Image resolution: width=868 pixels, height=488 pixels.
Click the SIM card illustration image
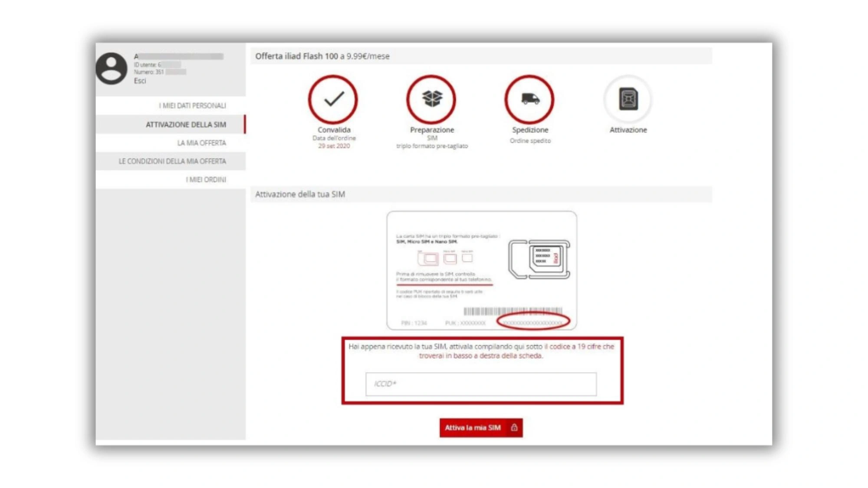[x=482, y=271]
